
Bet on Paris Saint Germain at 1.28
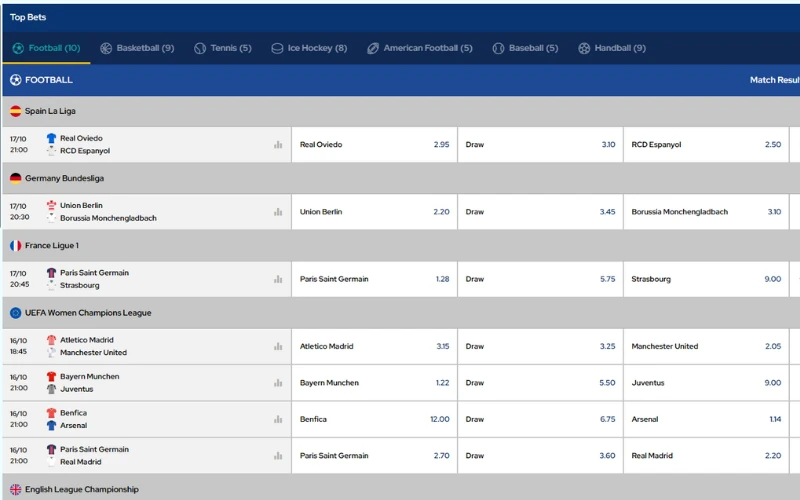[x=374, y=279]
